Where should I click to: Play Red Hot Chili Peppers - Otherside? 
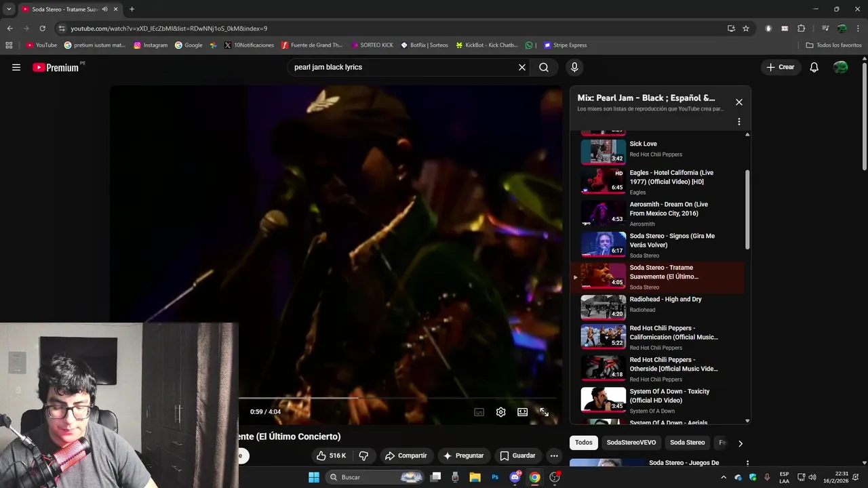(658, 369)
